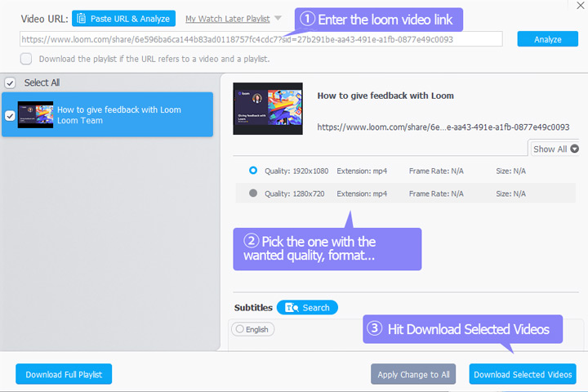
Task: Click Download Selected Videos button
Action: [523, 374]
